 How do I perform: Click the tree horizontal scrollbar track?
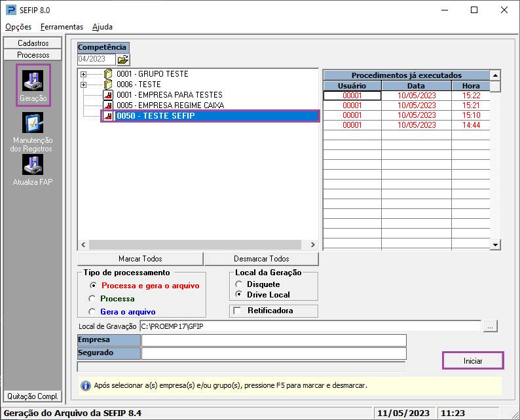[x=195, y=245]
